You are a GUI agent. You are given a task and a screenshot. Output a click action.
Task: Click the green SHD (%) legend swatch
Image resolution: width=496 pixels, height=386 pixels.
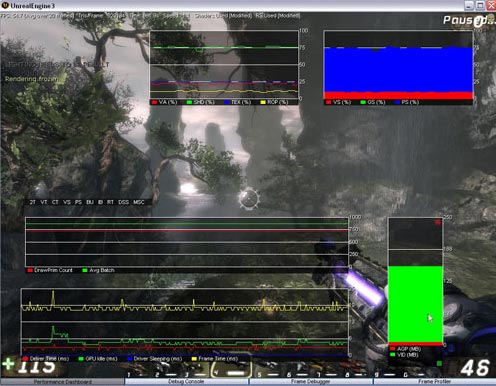[189, 102]
